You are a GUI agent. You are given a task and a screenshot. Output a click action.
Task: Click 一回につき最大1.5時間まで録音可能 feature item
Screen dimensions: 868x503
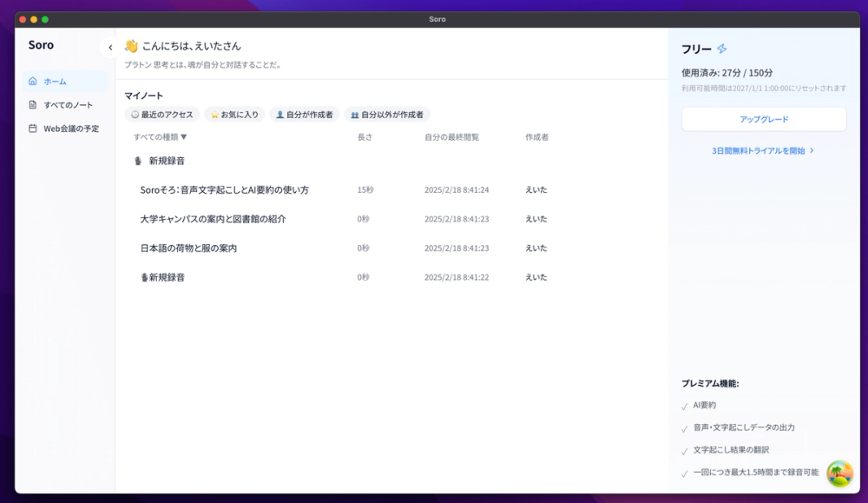755,473
